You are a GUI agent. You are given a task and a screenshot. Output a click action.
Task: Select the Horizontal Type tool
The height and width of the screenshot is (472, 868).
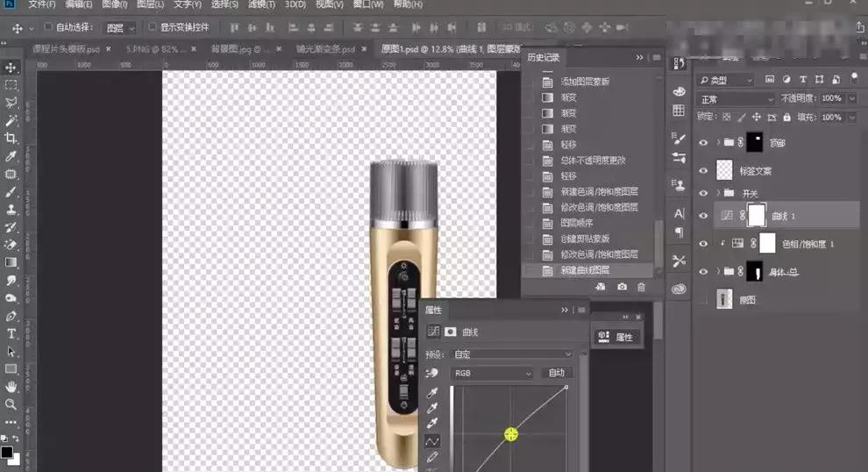[11, 333]
